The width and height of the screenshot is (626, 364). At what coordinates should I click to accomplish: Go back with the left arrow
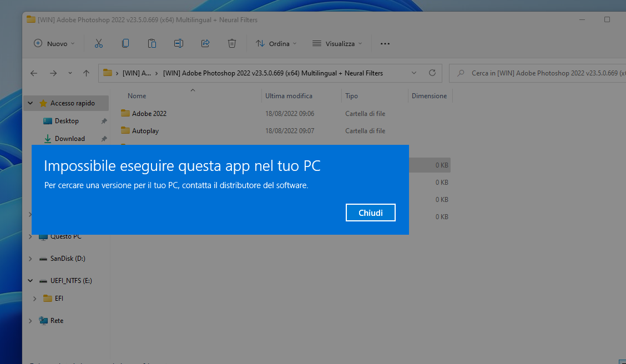click(34, 73)
